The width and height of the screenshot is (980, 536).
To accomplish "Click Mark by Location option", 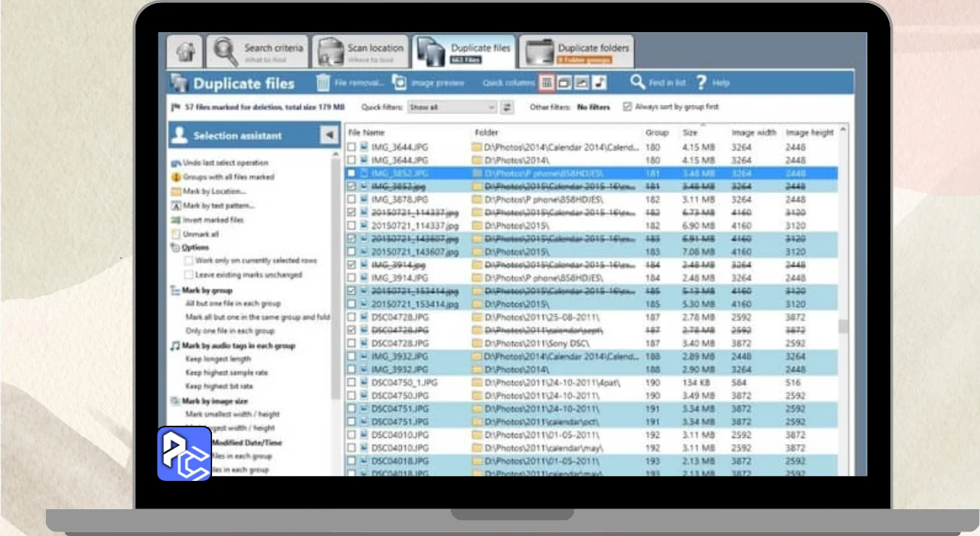I will 214,191.
